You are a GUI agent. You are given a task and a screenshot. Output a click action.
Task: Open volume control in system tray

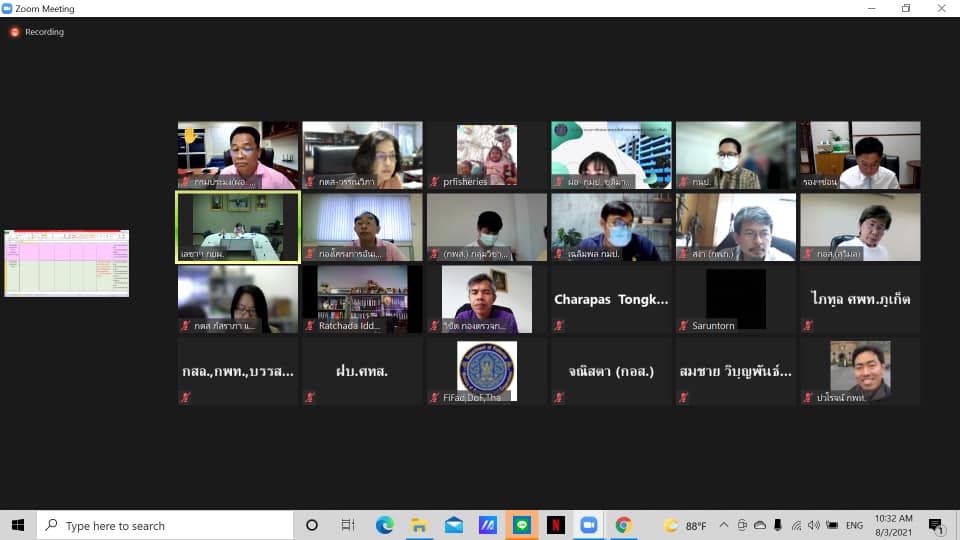coord(814,525)
